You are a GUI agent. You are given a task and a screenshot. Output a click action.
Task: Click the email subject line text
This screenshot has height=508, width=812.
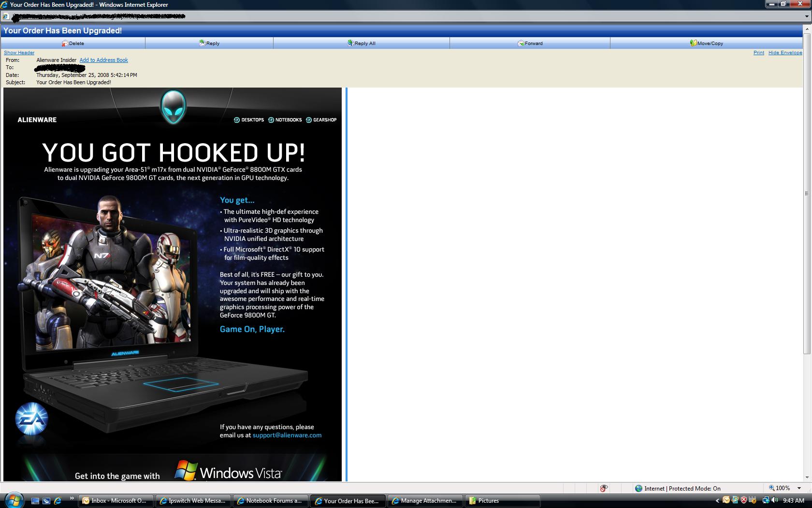pos(73,82)
